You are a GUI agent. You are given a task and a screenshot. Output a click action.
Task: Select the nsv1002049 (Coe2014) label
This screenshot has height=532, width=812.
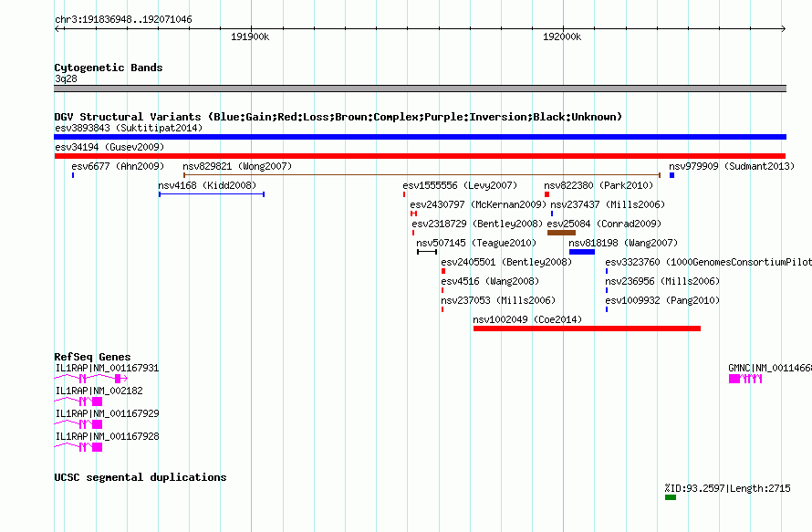click(527, 319)
